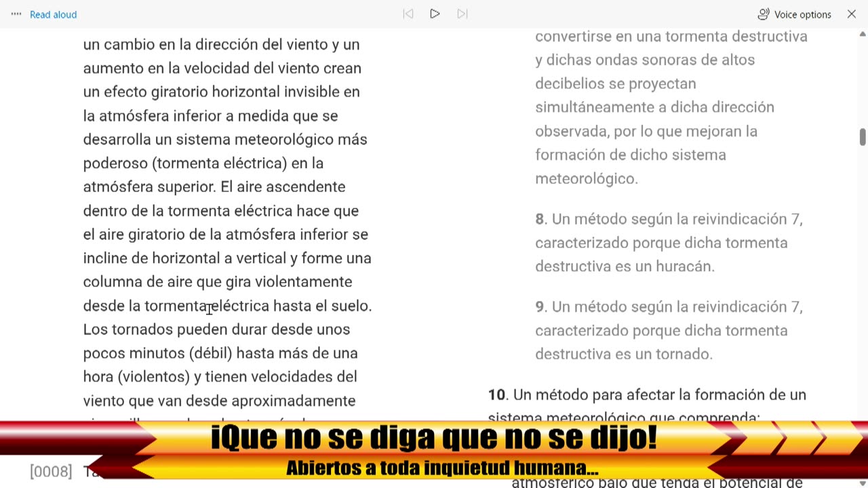Click the text 'destructiva es un tornado.'
Screen dimensions: 868x488
(x=624, y=354)
